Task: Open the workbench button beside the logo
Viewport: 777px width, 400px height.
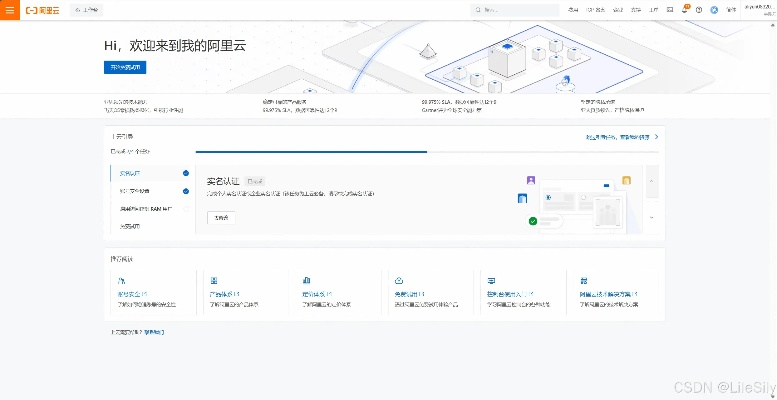Action: click(x=86, y=10)
